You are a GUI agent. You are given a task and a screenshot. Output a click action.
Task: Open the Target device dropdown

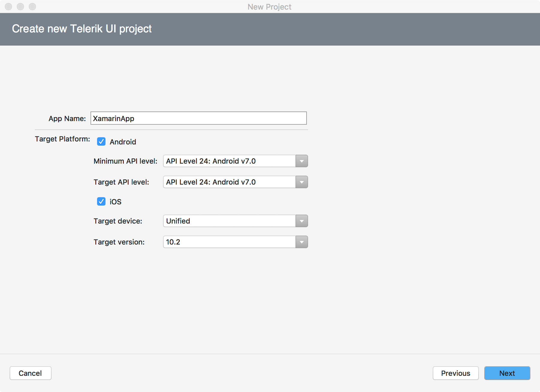(x=235, y=221)
